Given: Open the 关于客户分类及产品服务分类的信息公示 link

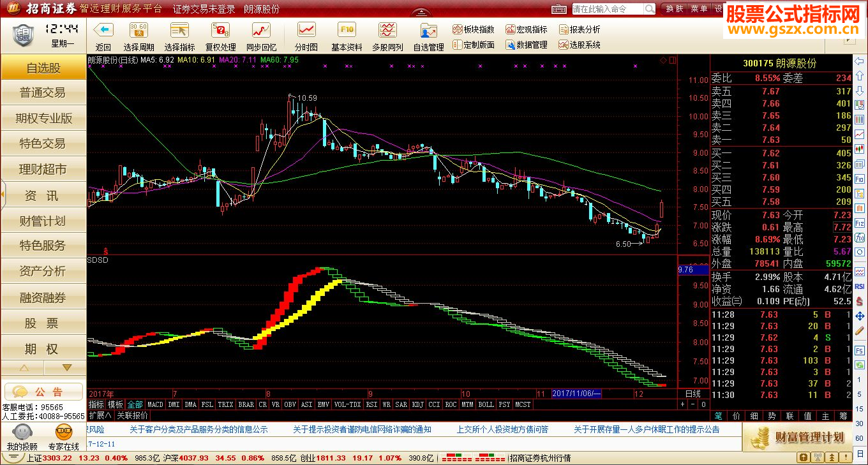Looking at the screenshot, I should pyautogui.click(x=198, y=429).
